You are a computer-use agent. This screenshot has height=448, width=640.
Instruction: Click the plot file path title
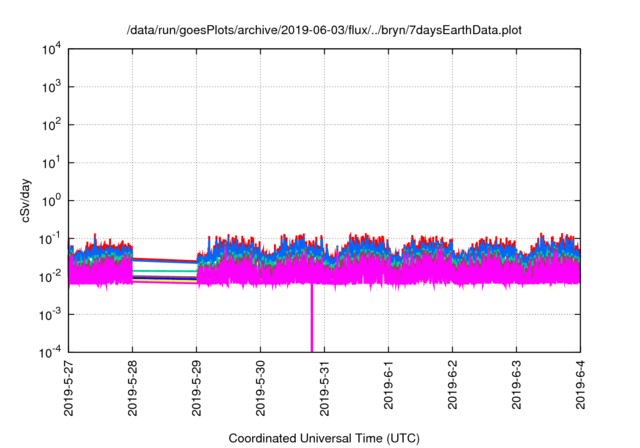[324, 31]
